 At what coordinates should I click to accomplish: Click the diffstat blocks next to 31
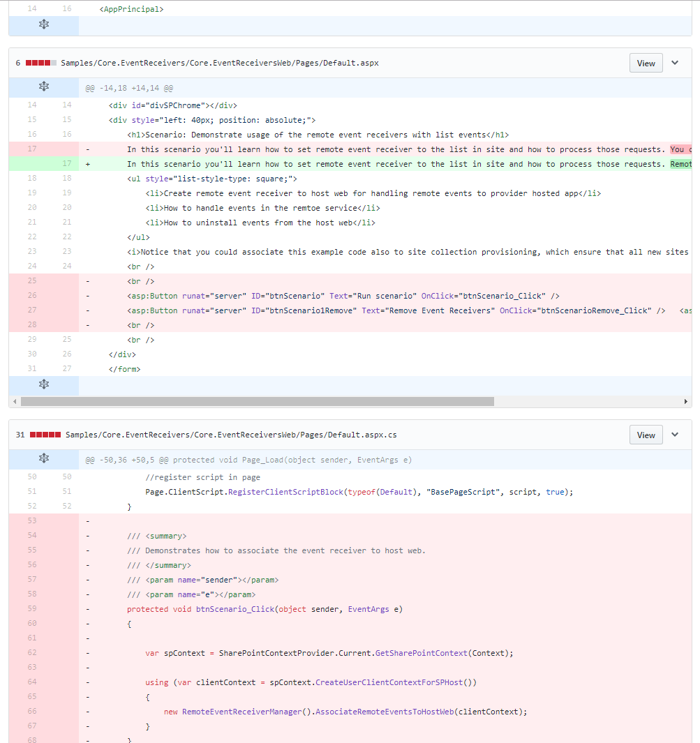click(45, 435)
